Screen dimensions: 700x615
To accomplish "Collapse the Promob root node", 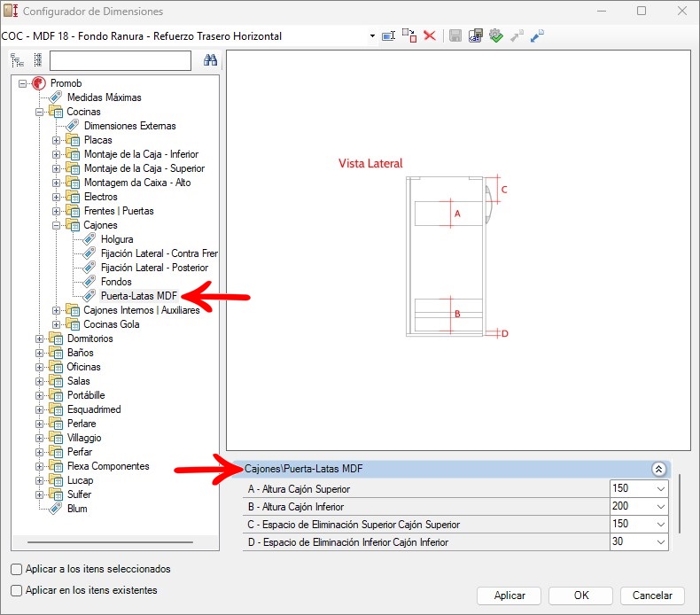I will (x=22, y=83).
